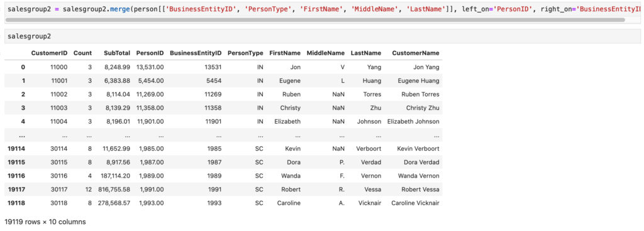
Task: Click the FirstName column header
Action: 285,53
